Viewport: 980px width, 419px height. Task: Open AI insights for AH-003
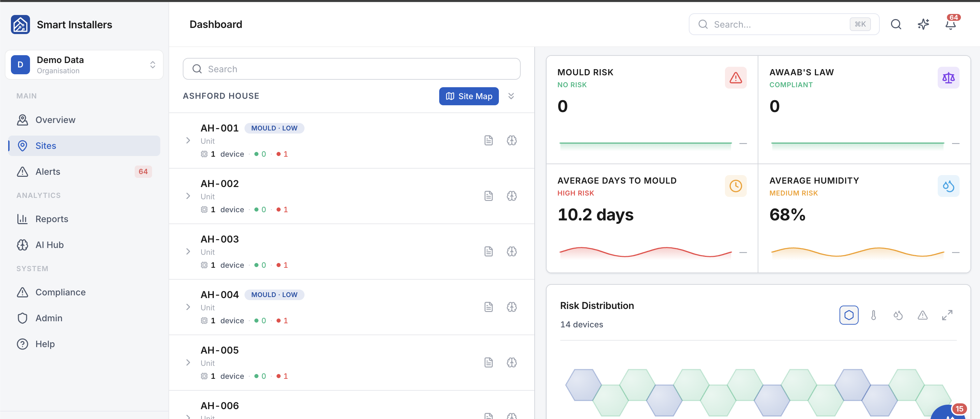[512, 251]
